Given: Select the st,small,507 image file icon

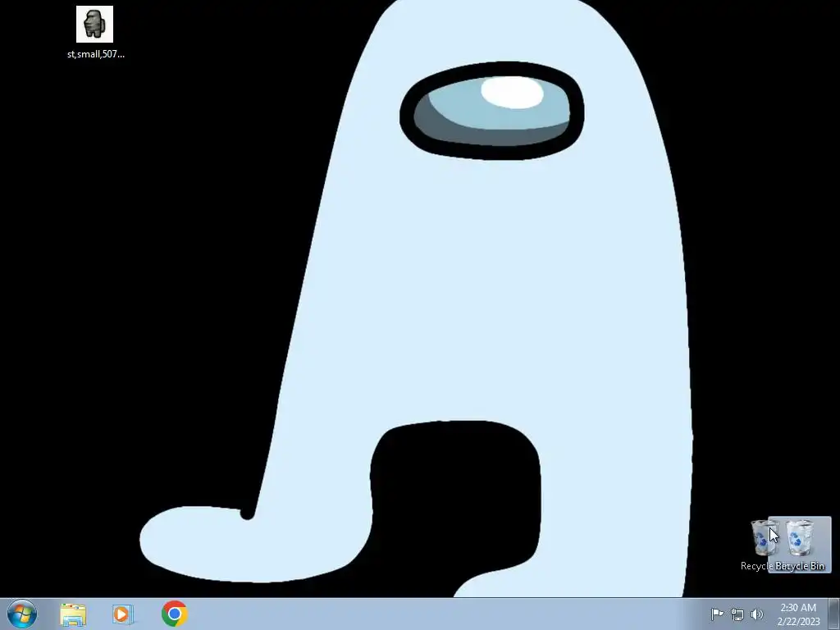Looking at the screenshot, I should 94,24.
